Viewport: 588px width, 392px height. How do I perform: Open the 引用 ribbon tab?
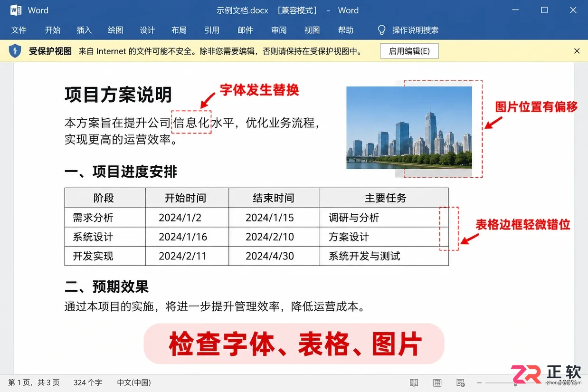click(x=212, y=30)
